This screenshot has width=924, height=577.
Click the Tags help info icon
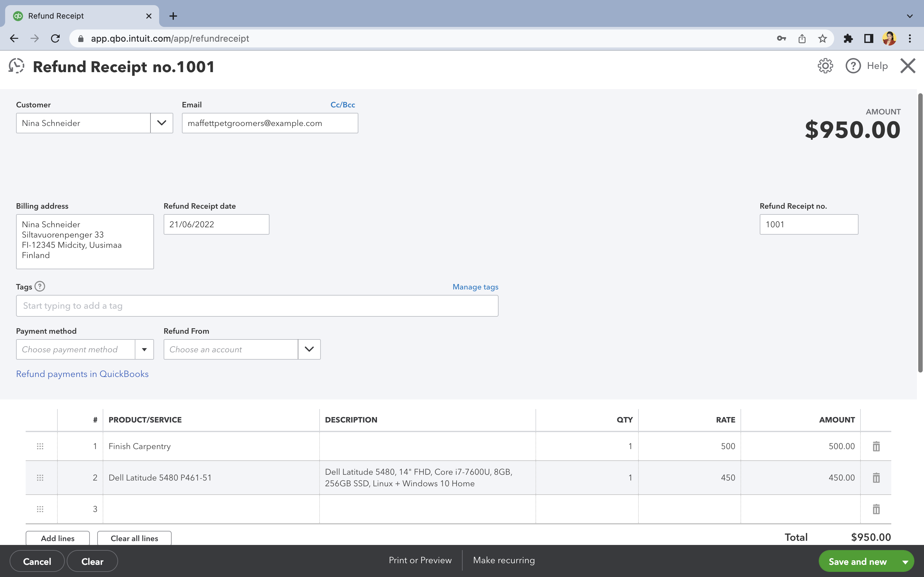pyautogui.click(x=40, y=287)
